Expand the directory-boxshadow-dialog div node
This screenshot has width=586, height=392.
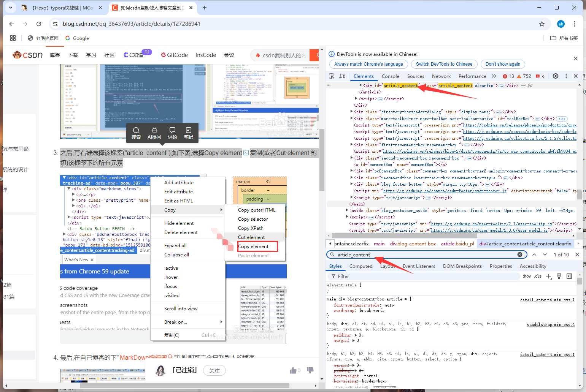point(351,112)
